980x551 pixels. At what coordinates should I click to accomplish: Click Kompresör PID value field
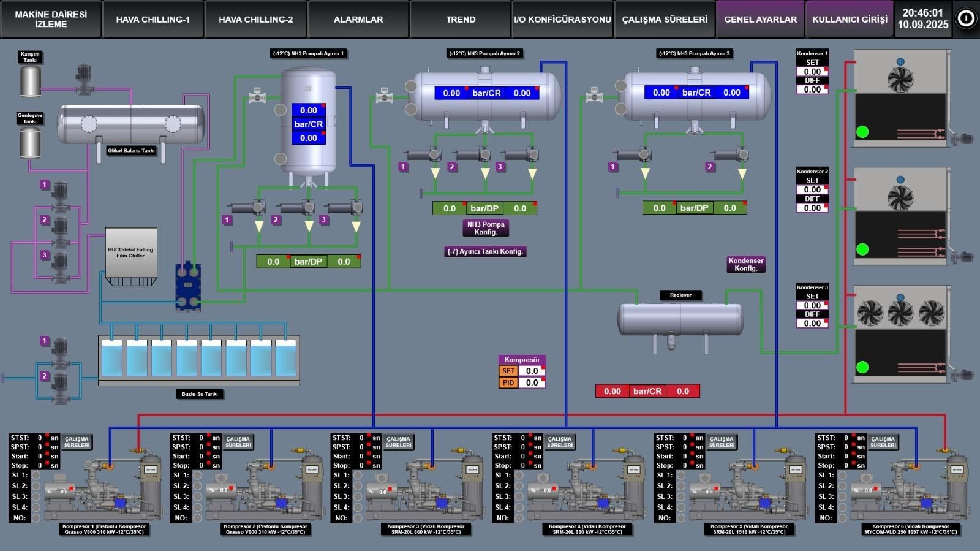tap(532, 382)
